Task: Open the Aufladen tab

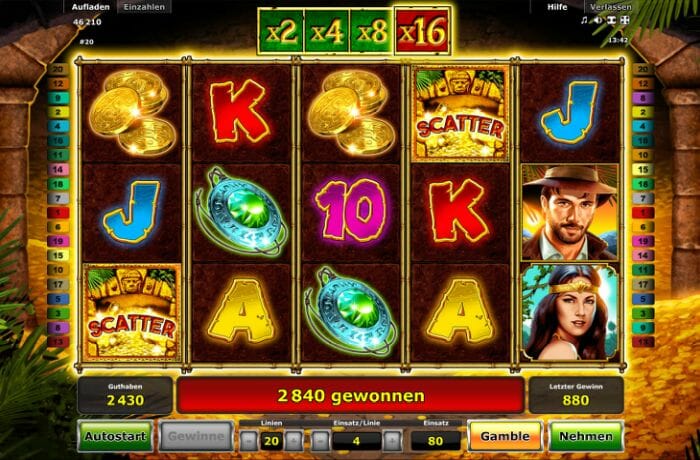Action: (91, 7)
